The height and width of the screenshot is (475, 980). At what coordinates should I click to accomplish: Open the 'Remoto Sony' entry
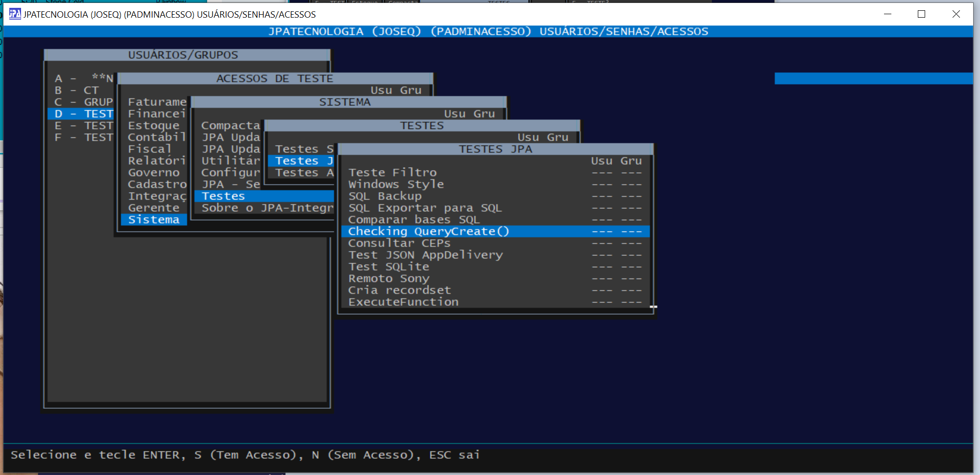tap(495, 278)
